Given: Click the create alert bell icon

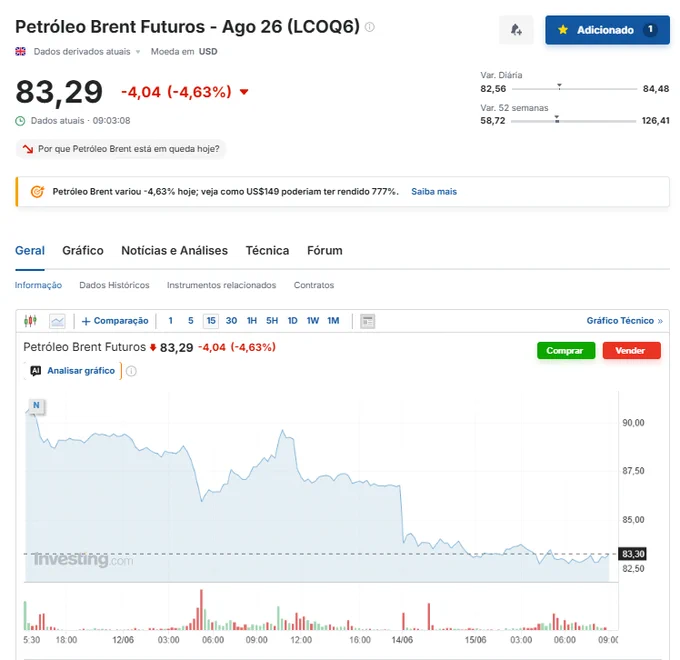Looking at the screenshot, I should [x=516, y=30].
